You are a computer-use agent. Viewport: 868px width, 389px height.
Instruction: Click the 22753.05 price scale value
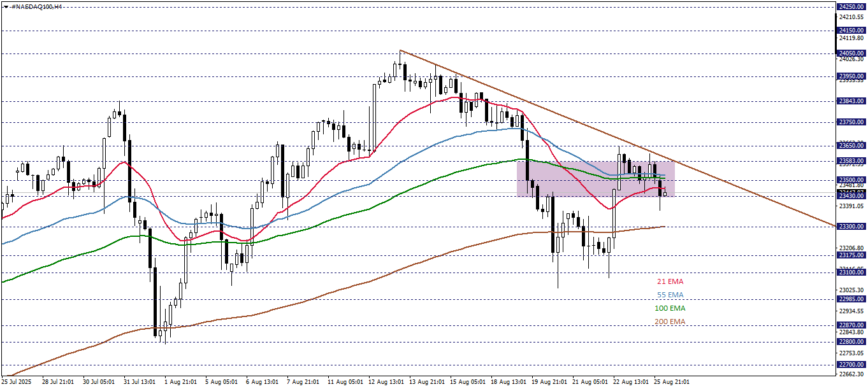[x=852, y=353]
